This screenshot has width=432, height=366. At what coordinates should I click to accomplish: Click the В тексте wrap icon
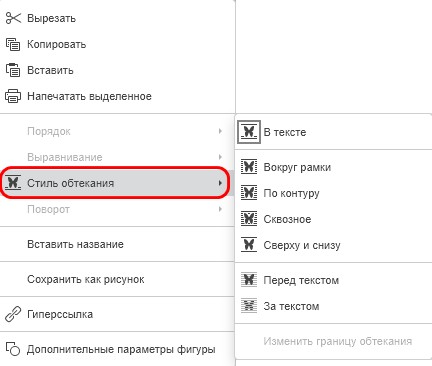[x=249, y=132]
